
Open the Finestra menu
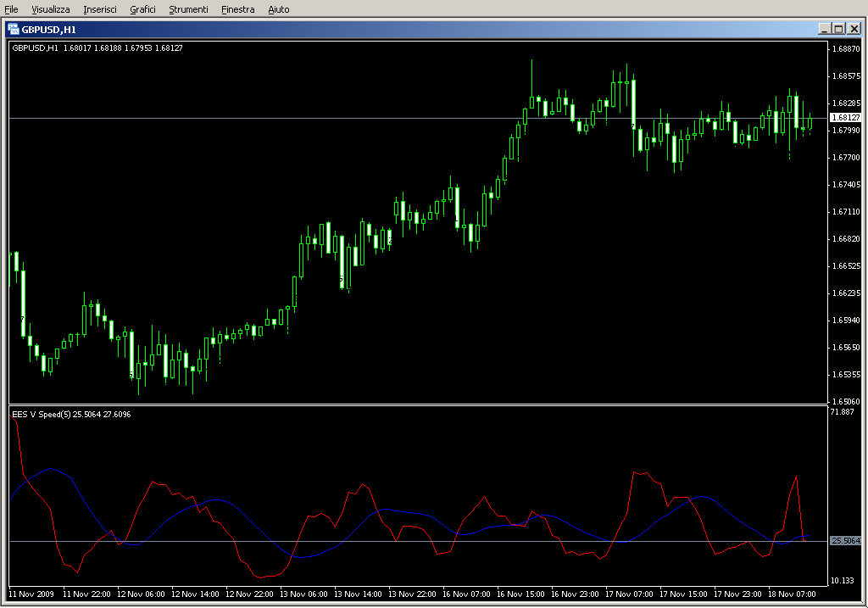(237, 9)
